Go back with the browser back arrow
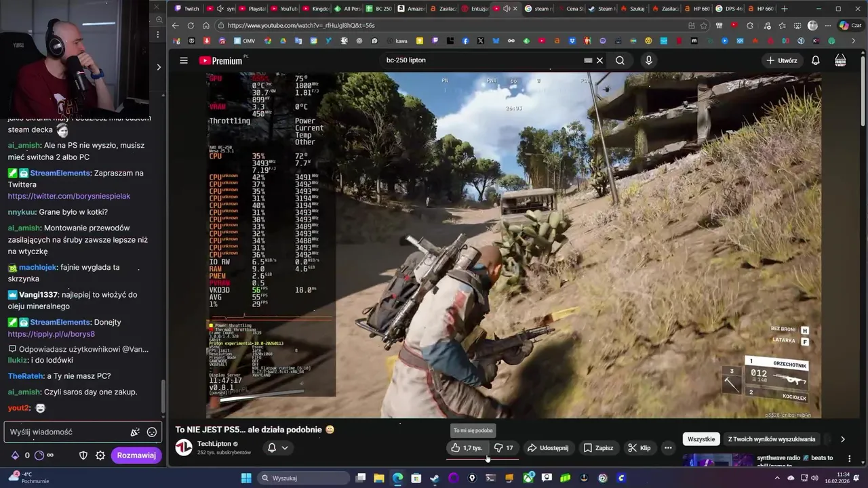The height and width of the screenshot is (488, 868). pos(176,26)
